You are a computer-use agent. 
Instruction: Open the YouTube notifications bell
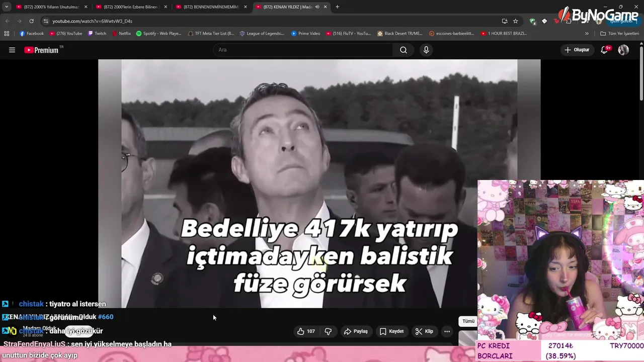[x=605, y=50]
